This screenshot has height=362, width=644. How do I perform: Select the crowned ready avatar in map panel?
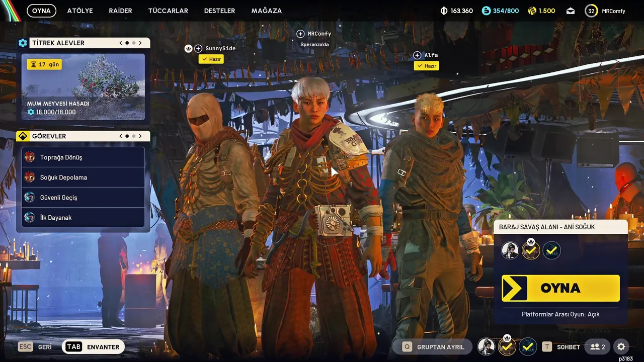531,249
